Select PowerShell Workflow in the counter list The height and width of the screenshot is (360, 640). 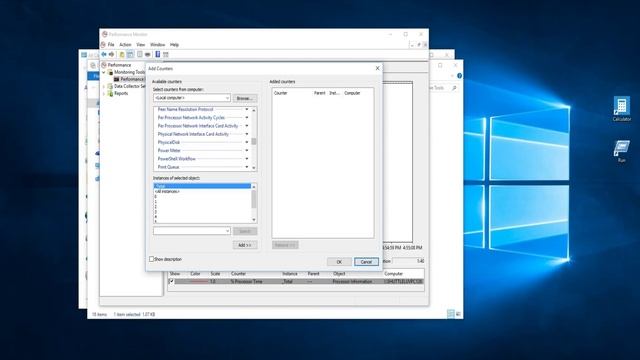click(177, 158)
